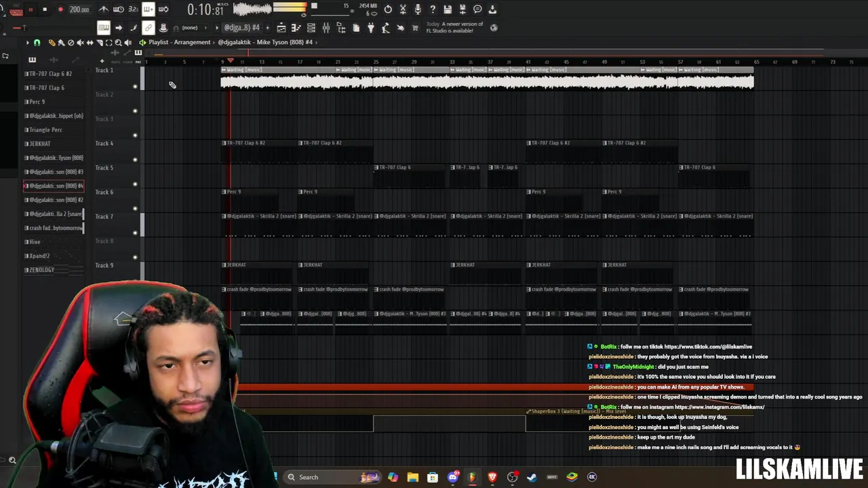Mute Track 1 using its green dot
The image size is (868, 488).
pos(135,86)
